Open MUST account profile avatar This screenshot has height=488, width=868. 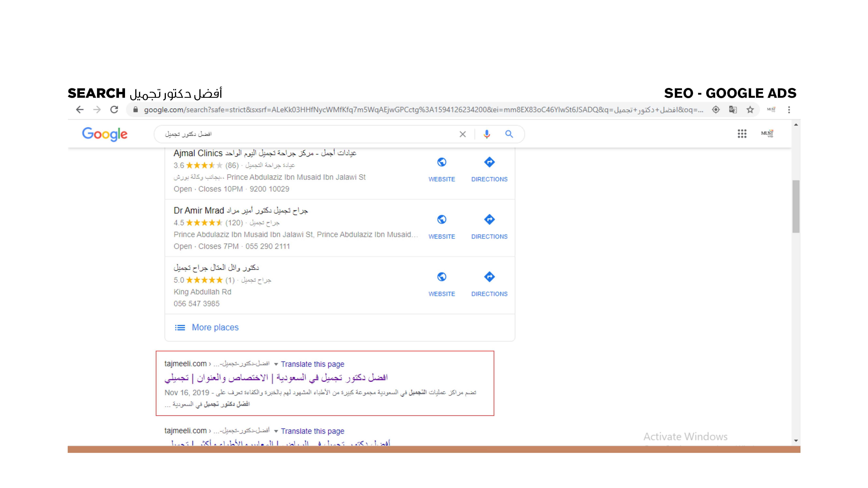[767, 134]
